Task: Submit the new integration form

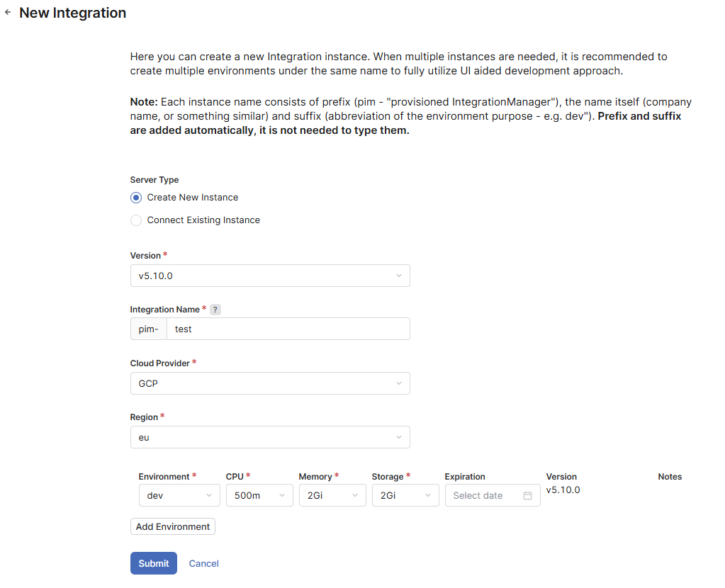Action: pyautogui.click(x=154, y=563)
